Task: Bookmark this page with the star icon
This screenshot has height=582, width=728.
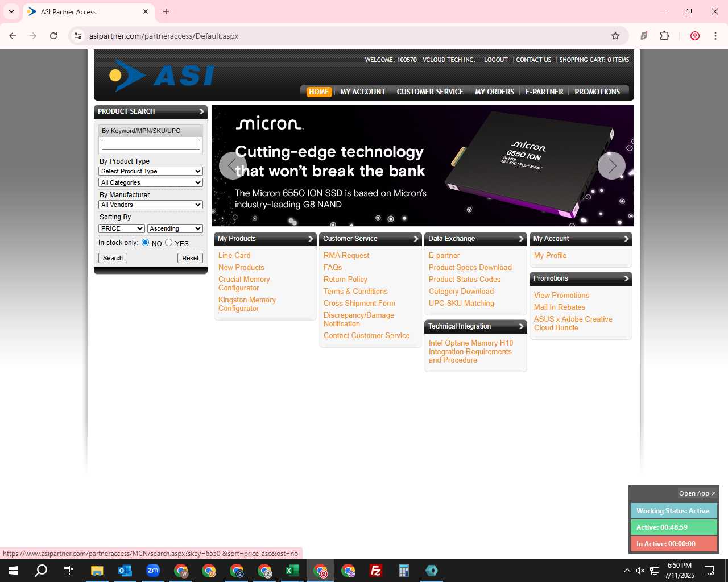Action: [615, 36]
